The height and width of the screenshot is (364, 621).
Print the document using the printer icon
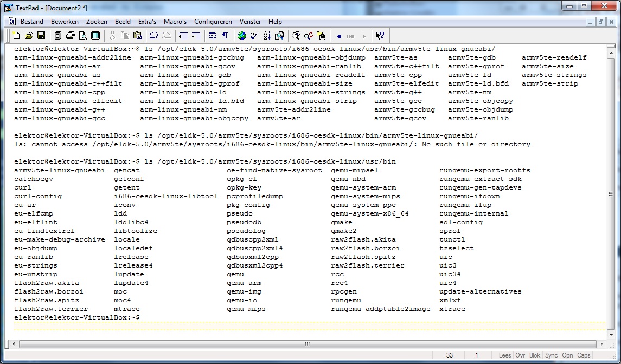coord(71,36)
